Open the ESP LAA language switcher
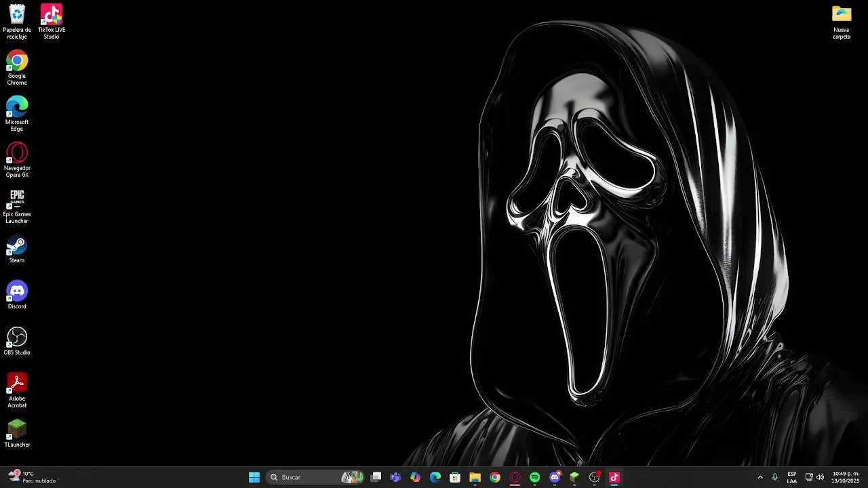This screenshot has width=868, height=488. pyautogui.click(x=792, y=477)
